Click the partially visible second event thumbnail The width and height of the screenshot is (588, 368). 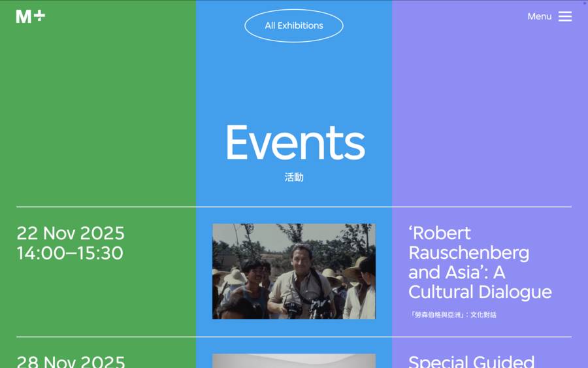pos(294,361)
